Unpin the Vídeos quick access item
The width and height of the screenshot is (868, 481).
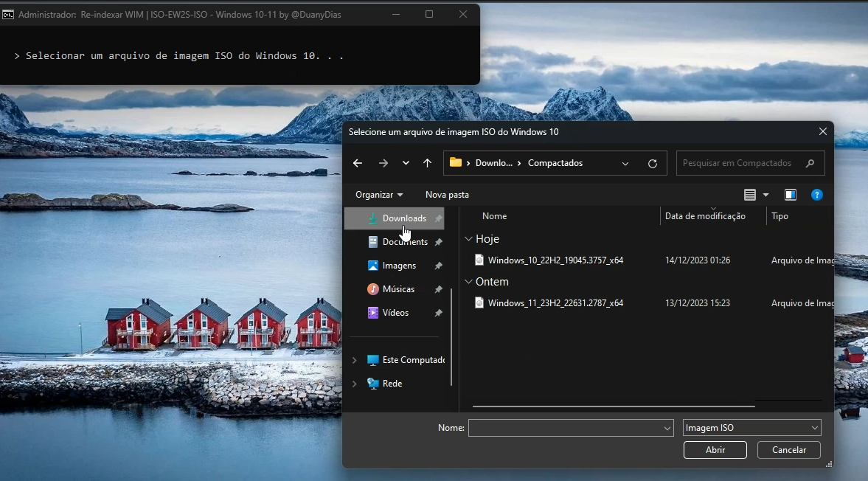click(x=439, y=312)
